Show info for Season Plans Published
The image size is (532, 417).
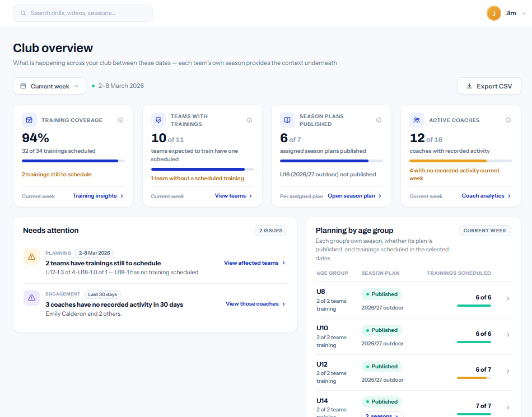(379, 120)
